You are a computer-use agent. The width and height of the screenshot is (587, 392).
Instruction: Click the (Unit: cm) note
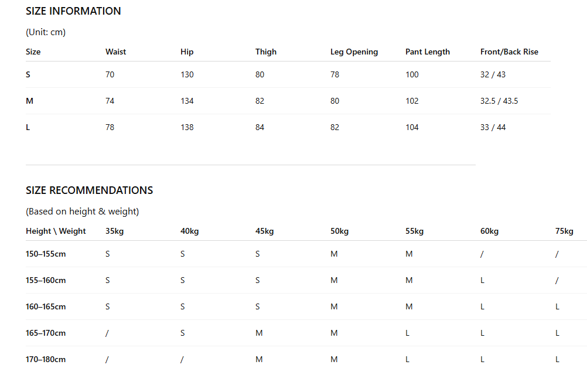pos(46,32)
